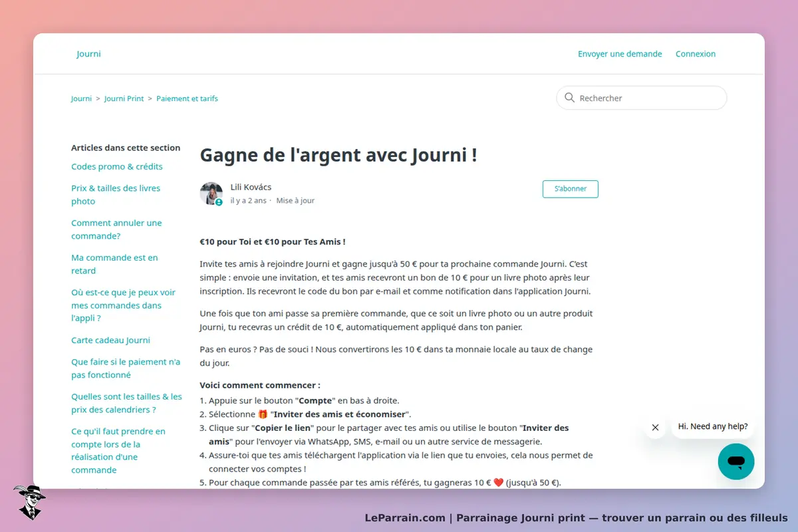
Task: Click the "Mise à jour" label
Action: 295,201
